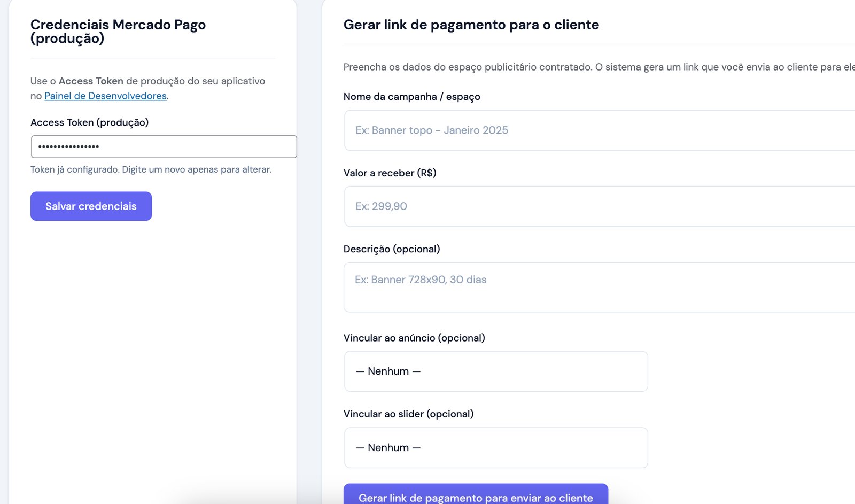Click the Vincular ao slider (opcional) label
This screenshot has width=855, height=504.
[408, 414]
